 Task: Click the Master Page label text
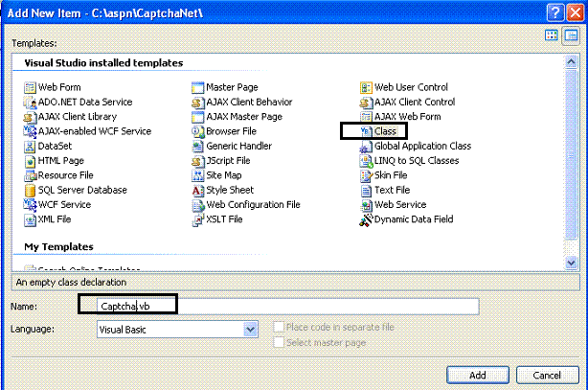click(x=232, y=87)
